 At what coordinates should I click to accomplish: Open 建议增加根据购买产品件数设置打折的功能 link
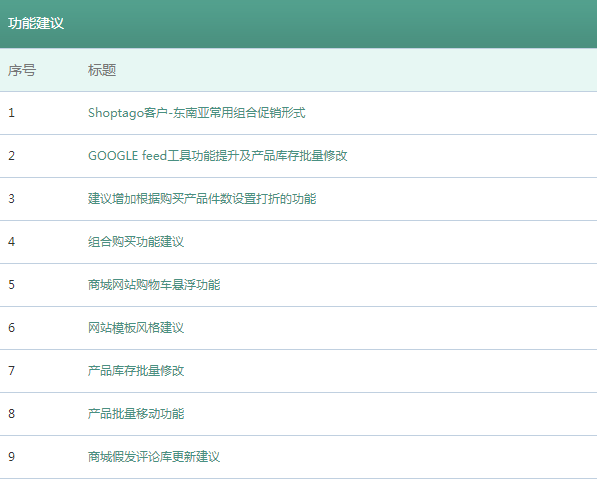click(x=202, y=199)
